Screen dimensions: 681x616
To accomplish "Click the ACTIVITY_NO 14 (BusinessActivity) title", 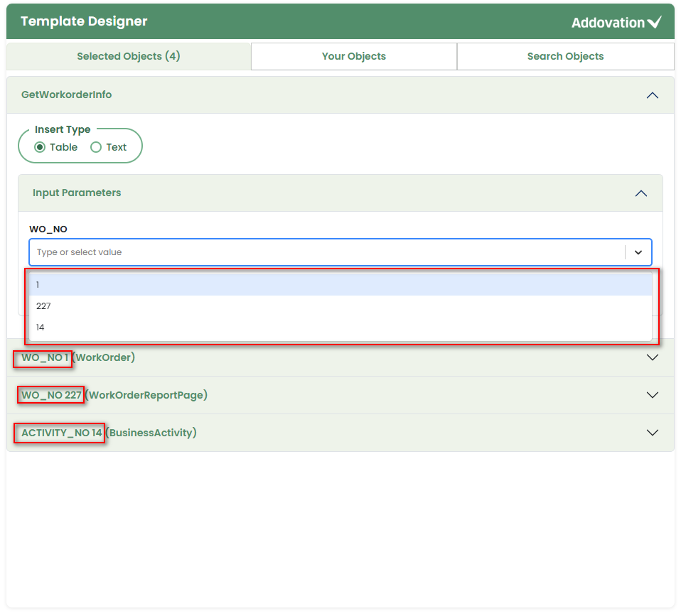I will [x=109, y=433].
